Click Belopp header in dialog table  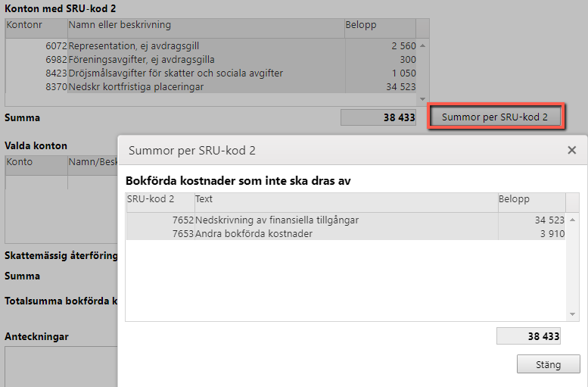point(532,203)
